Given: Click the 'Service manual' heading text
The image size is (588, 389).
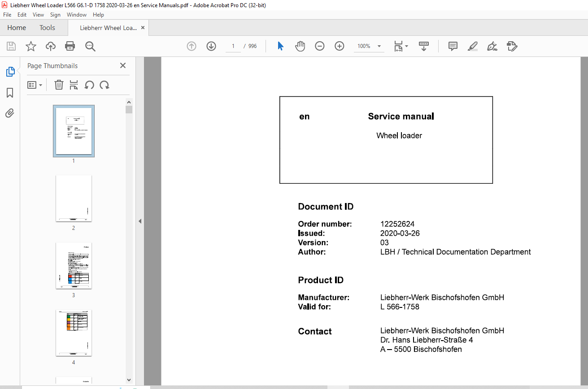Looking at the screenshot, I should pos(401,117).
